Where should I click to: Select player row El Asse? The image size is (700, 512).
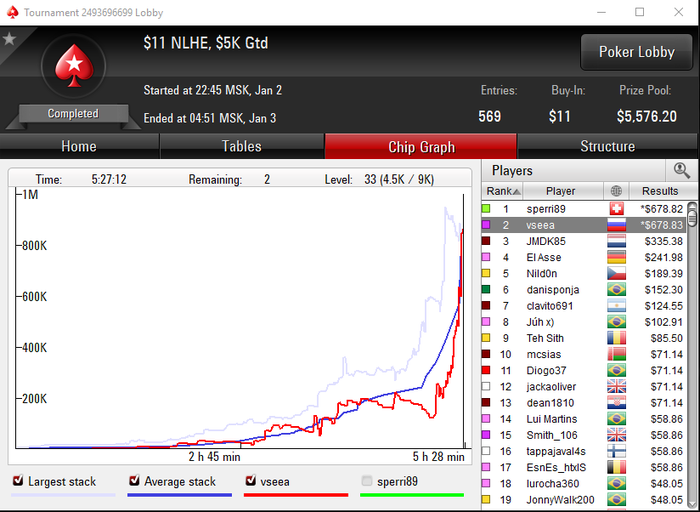[x=584, y=257]
